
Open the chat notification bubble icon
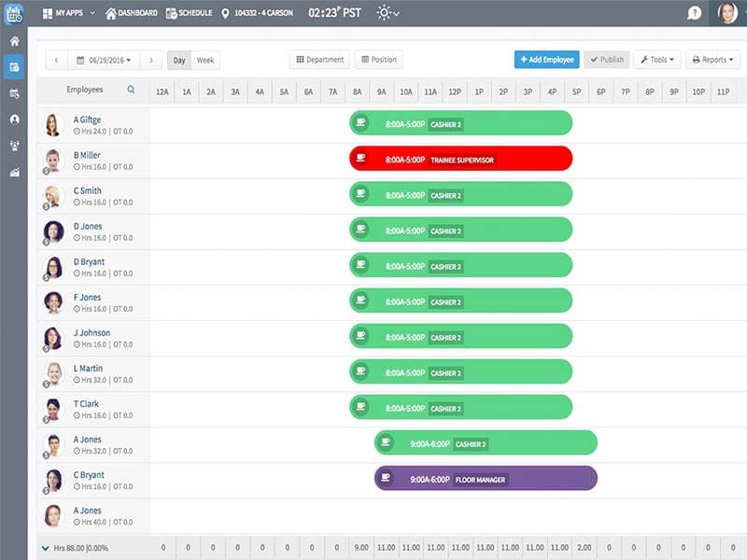[x=694, y=13]
